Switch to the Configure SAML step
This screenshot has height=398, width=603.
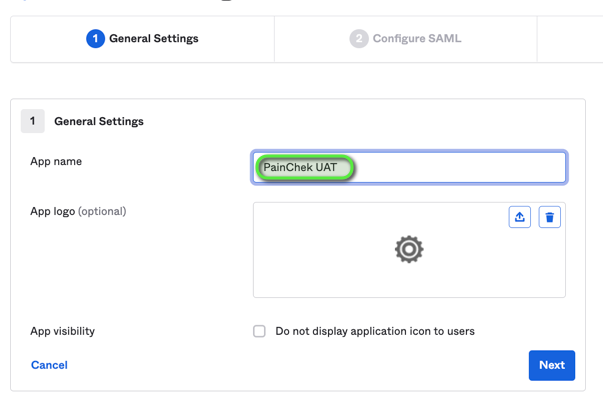406,39
